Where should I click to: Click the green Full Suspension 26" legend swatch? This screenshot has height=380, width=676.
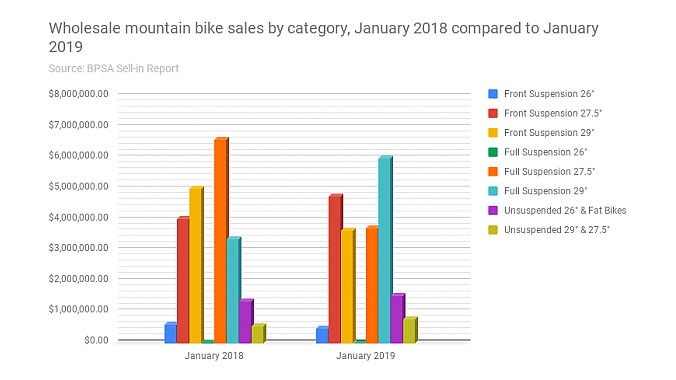(493, 152)
